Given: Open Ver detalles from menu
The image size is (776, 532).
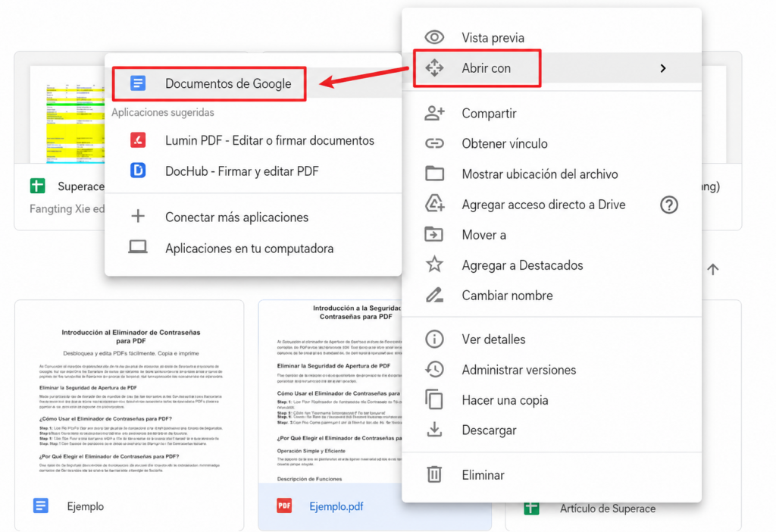Looking at the screenshot, I should click(x=552, y=339).
